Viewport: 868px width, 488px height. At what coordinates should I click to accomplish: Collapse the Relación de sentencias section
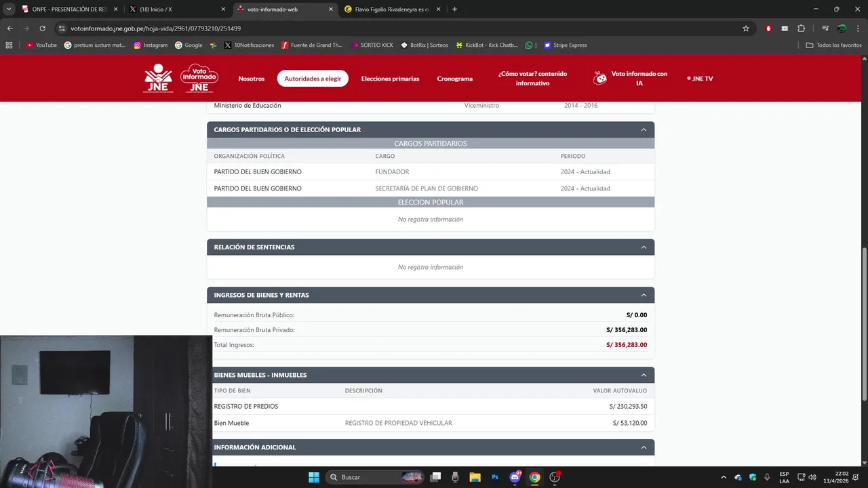point(644,247)
